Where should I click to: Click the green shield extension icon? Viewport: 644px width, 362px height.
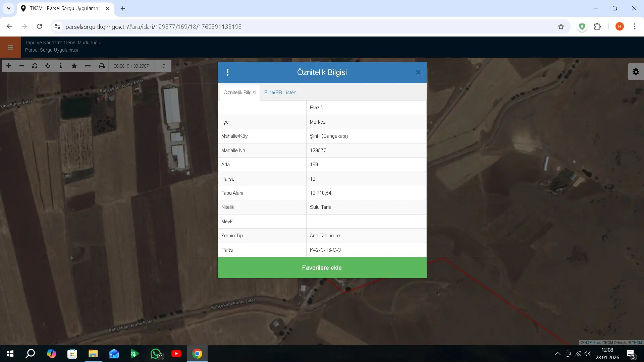[582, 26]
